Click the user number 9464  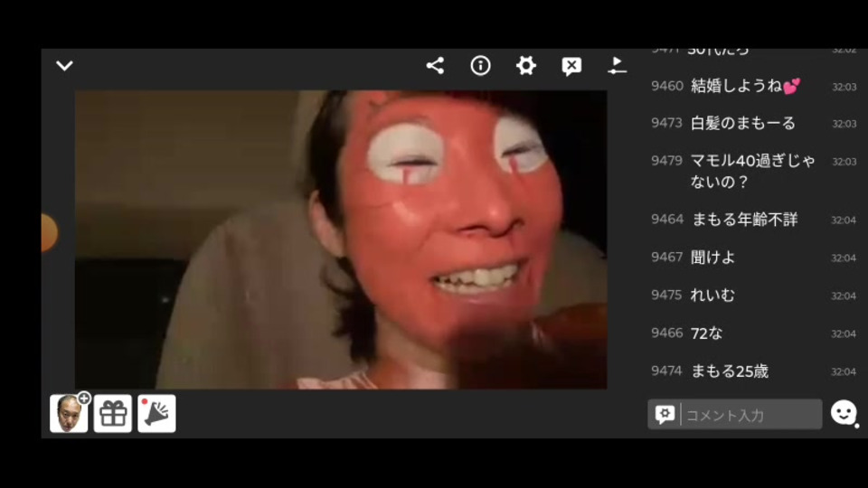[667, 219]
